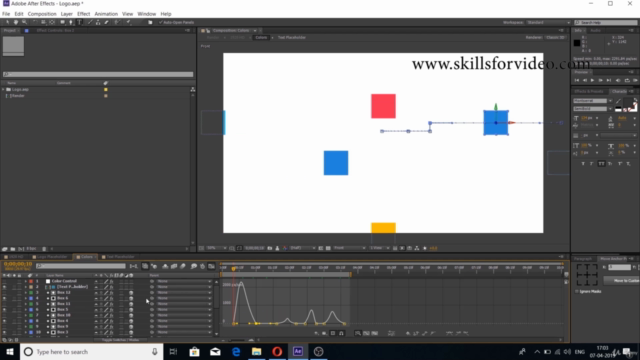Expand Logo.aep folder in Project panel
Viewport: 640px width, 360px height.
click(x=3, y=89)
